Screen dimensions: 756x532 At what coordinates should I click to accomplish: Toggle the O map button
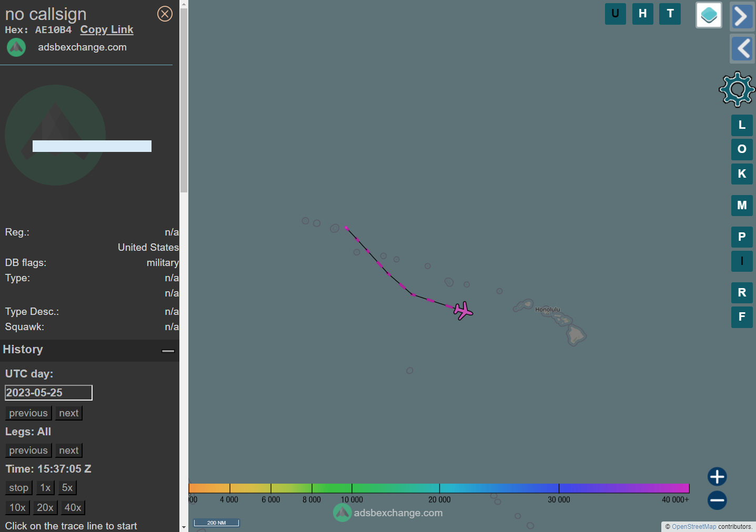coord(742,149)
